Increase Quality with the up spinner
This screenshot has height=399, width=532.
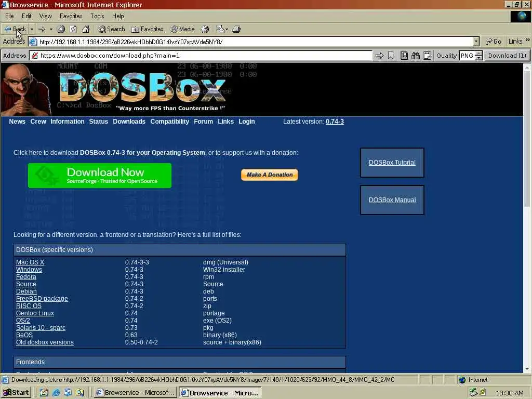pyautogui.click(x=478, y=54)
